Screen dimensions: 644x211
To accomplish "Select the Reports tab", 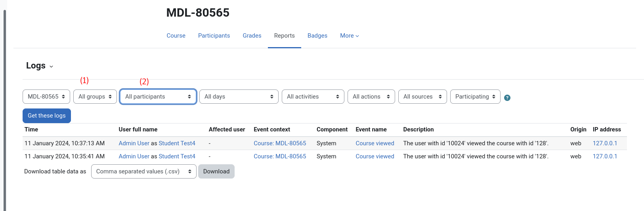I will [285, 36].
